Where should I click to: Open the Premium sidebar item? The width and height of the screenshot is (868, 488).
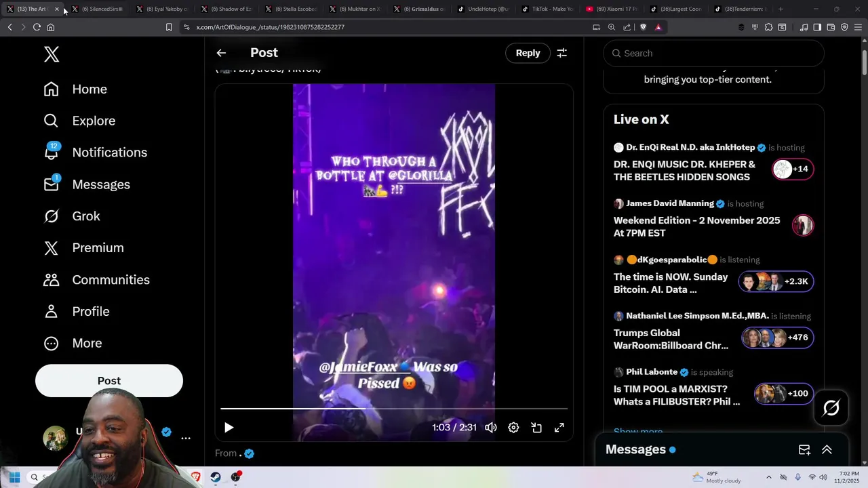(83, 248)
